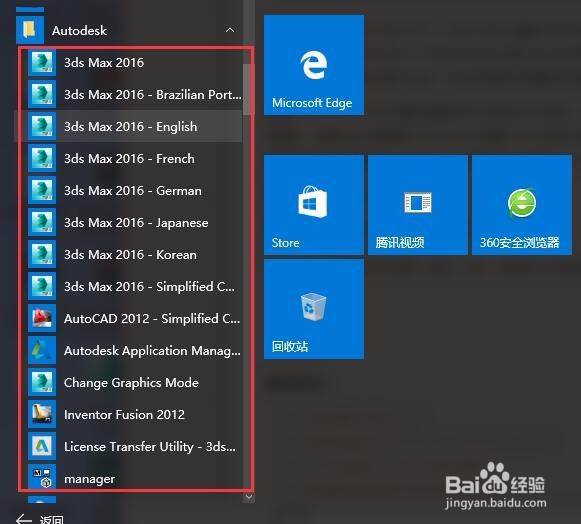Select '3ds Max 2016 - Japanese' label
The height and width of the screenshot is (524, 581).
[136, 223]
